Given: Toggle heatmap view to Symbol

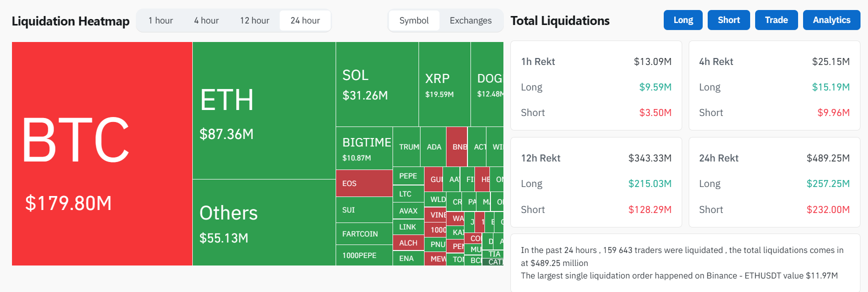Looking at the screenshot, I should (x=414, y=20).
